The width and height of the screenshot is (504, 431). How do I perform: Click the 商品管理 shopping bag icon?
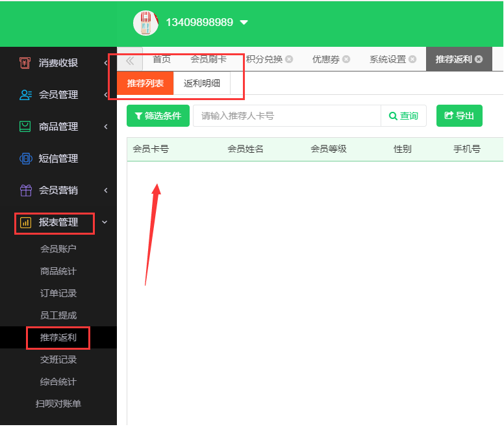[25, 126]
